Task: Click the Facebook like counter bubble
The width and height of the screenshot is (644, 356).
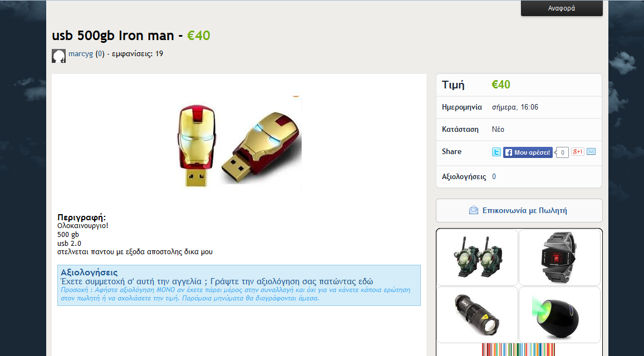Action: pos(562,152)
